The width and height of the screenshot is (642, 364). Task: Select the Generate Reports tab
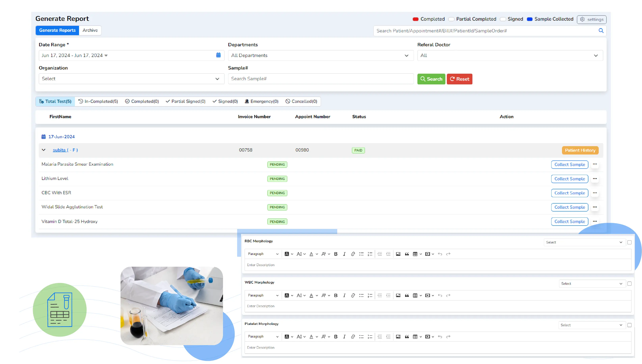click(57, 30)
